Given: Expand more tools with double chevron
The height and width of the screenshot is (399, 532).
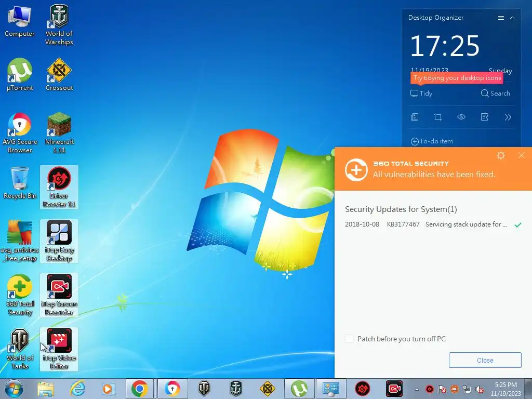Looking at the screenshot, I should point(508,117).
